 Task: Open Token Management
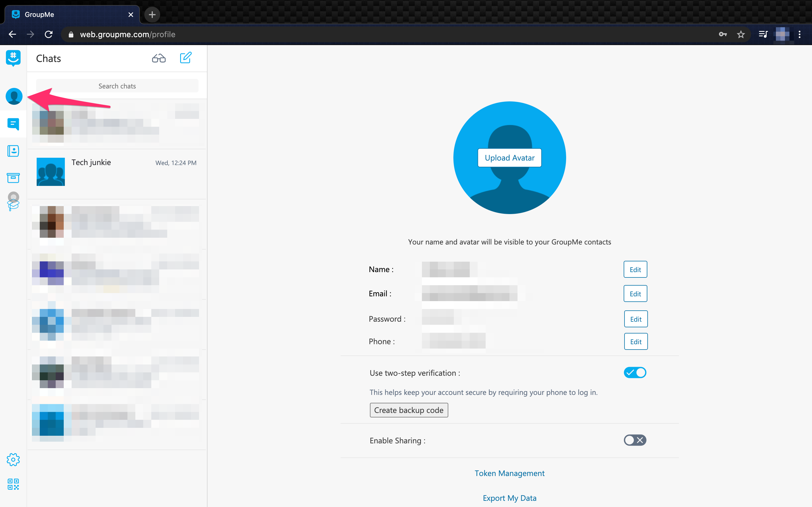click(509, 473)
